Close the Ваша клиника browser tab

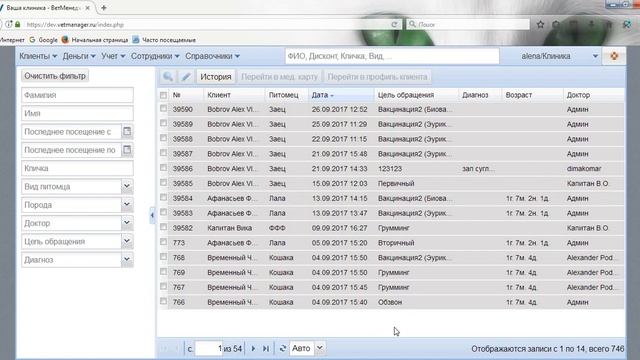87,8
